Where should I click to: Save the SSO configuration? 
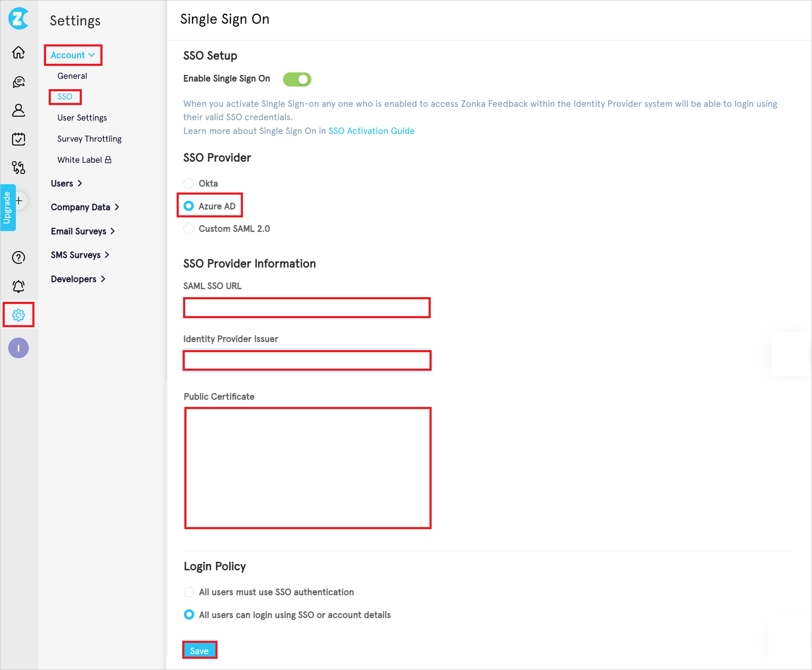click(199, 651)
